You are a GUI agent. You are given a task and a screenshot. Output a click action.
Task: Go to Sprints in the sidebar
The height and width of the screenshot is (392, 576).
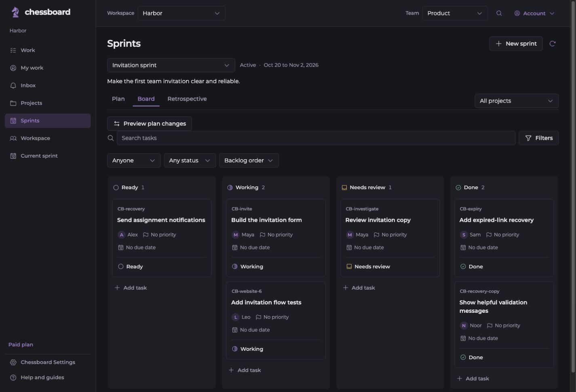[x=48, y=121]
